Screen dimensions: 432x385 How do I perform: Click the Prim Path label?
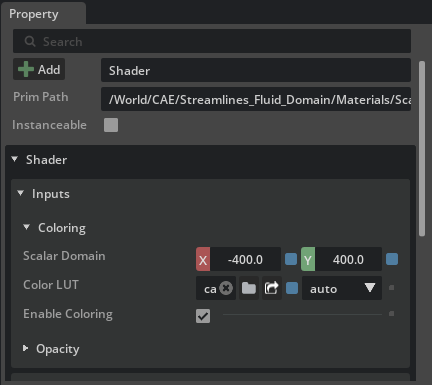coord(41,97)
